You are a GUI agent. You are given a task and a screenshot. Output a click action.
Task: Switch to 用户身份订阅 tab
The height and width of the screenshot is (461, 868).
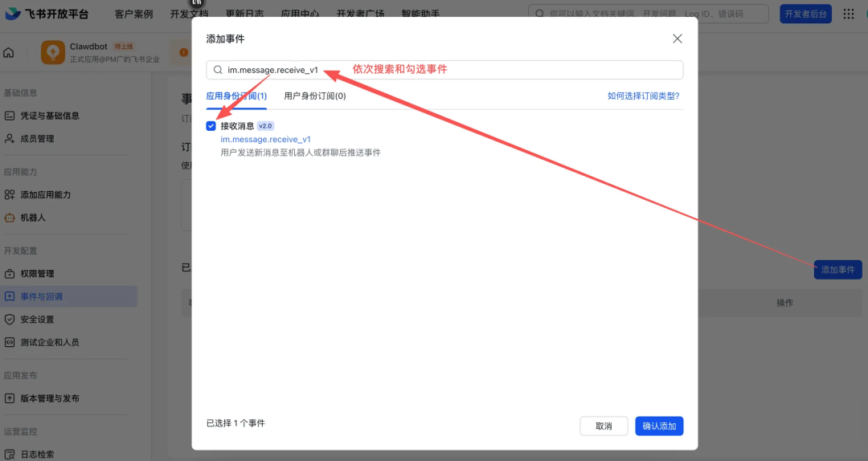(314, 96)
